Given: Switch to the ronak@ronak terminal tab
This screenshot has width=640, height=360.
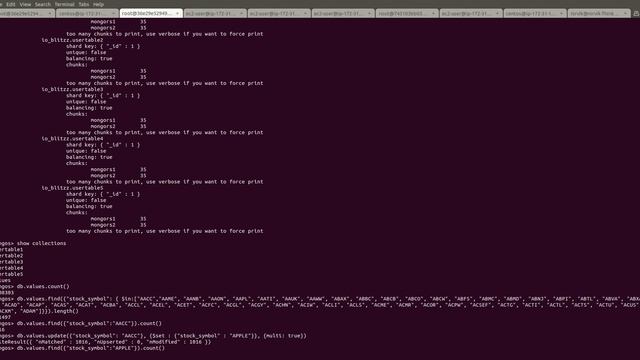Looking at the screenshot, I should pos(599,13).
